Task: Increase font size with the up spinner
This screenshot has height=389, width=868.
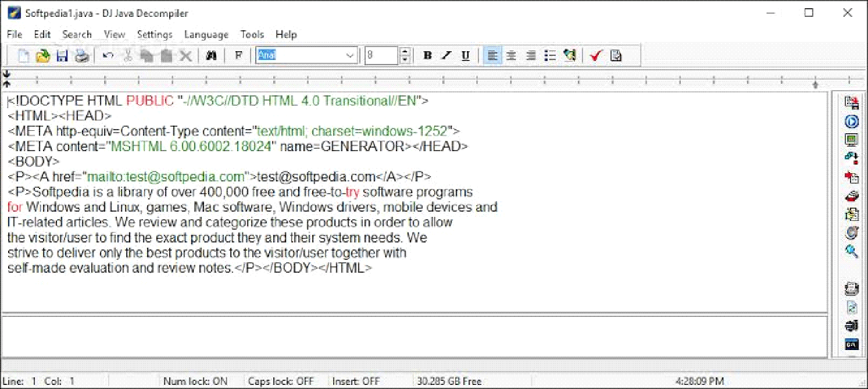Action: 405,52
